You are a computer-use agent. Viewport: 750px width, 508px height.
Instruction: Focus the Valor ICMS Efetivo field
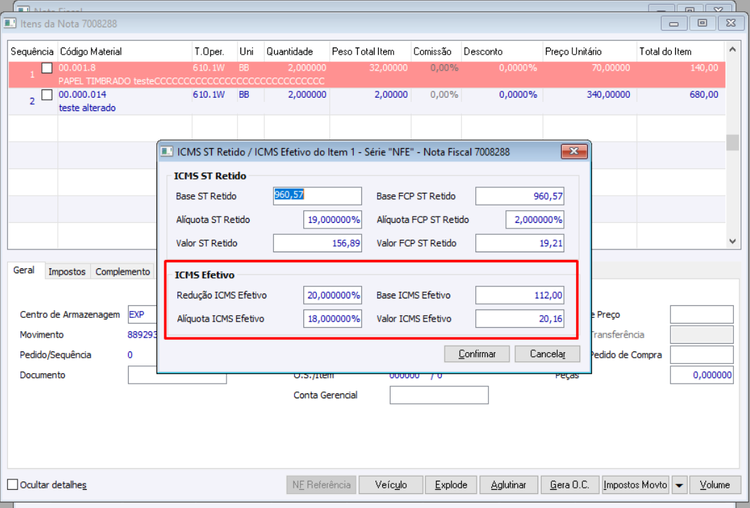519,319
